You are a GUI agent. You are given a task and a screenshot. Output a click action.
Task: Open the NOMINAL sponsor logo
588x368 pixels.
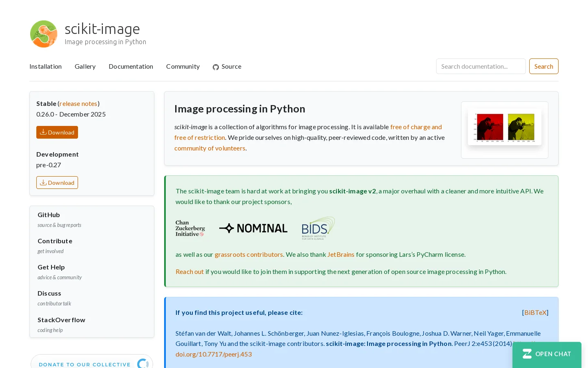tap(253, 228)
